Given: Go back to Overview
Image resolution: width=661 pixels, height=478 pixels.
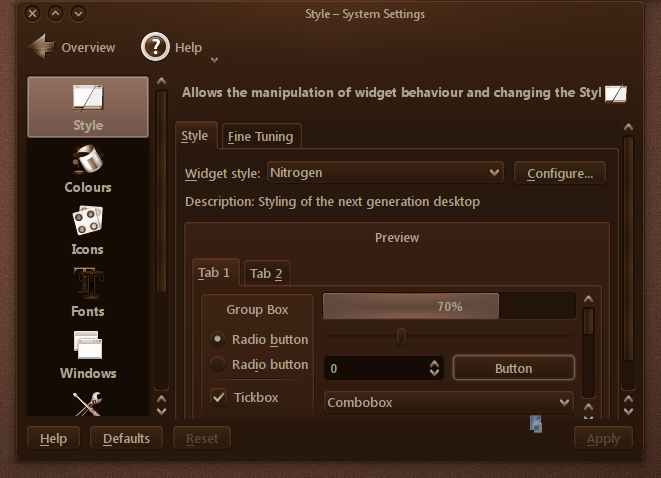Looking at the screenshot, I should point(72,47).
